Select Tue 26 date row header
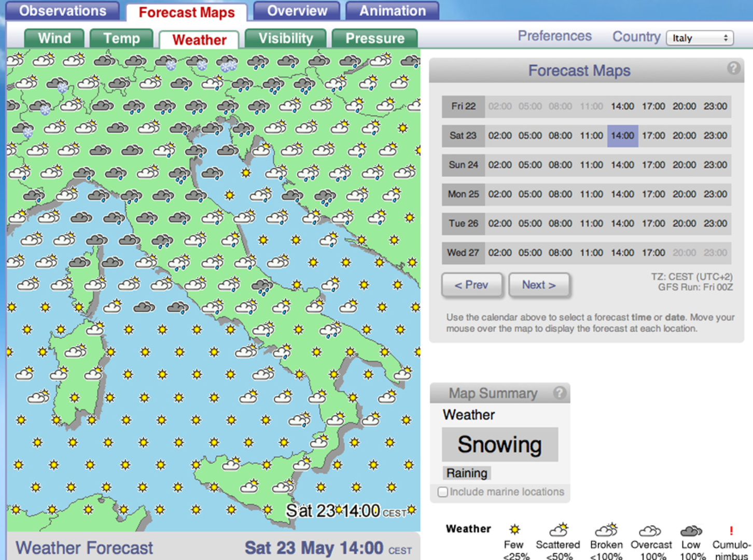 [x=463, y=223]
